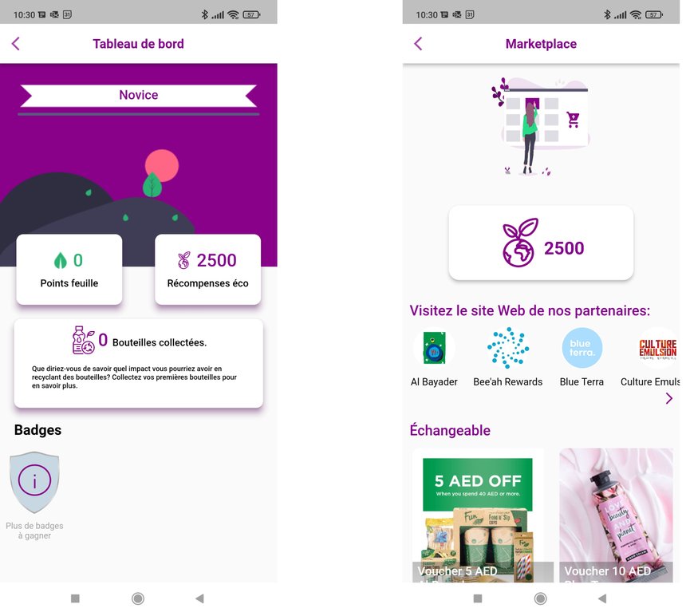Show more partners with right chevron
Screen dimensions: 686x616
point(669,398)
